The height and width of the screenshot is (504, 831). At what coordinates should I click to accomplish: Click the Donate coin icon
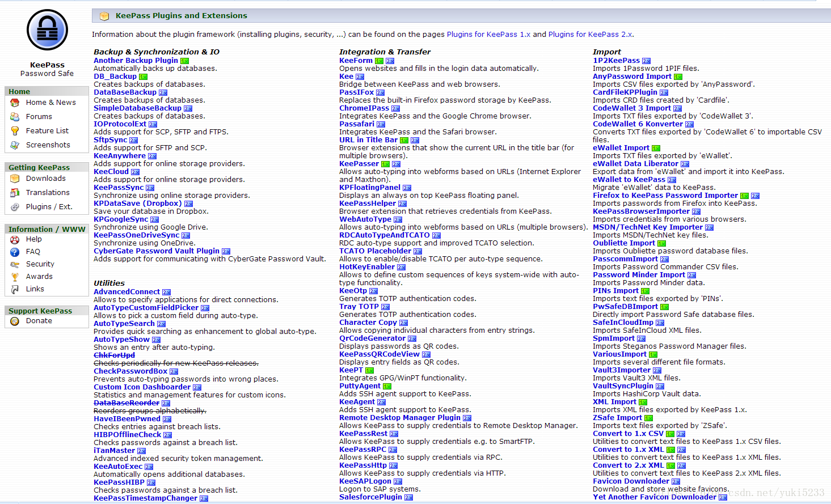tap(15, 321)
